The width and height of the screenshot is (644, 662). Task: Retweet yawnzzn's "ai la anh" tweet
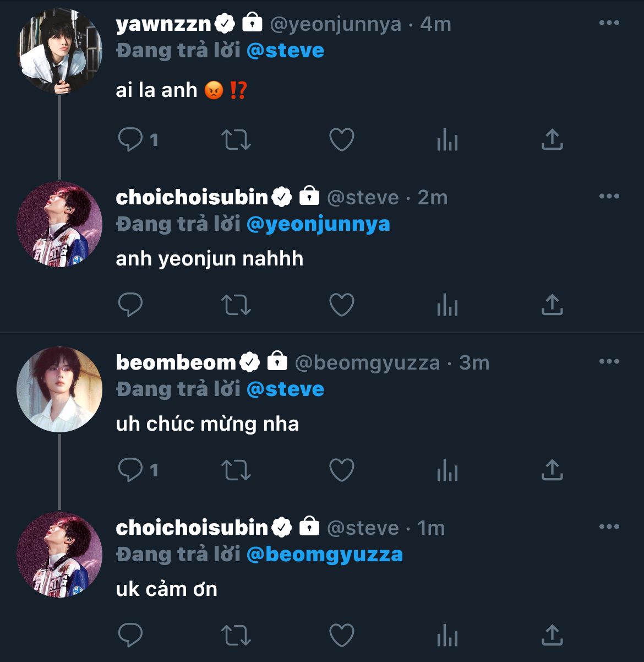pos(236,140)
